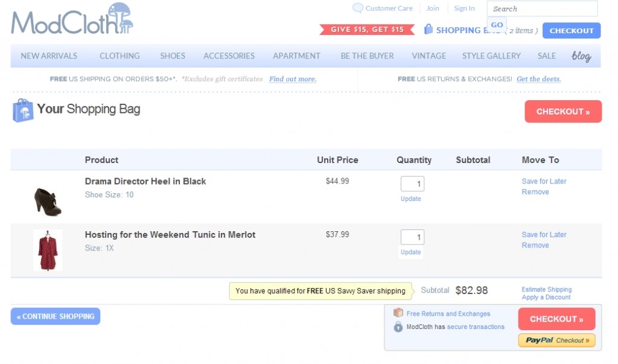The image size is (618, 364).
Task: Click the ModCloth mushroom logo
Action: [x=72, y=19]
